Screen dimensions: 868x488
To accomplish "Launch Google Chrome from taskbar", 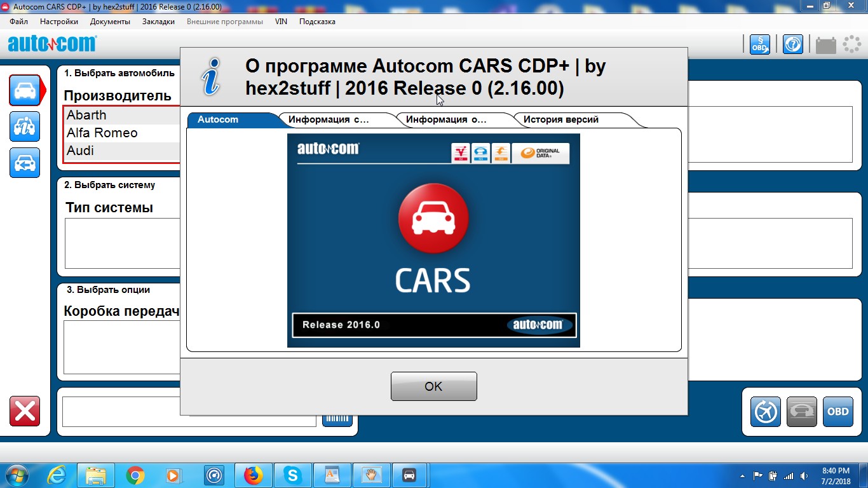I will 135,475.
